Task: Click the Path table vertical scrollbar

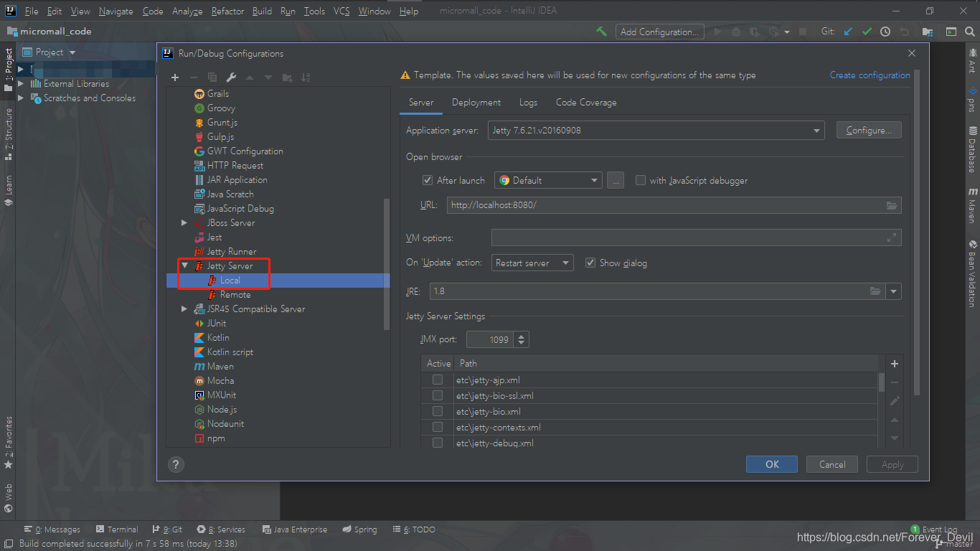Action: [x=881, y=382]
